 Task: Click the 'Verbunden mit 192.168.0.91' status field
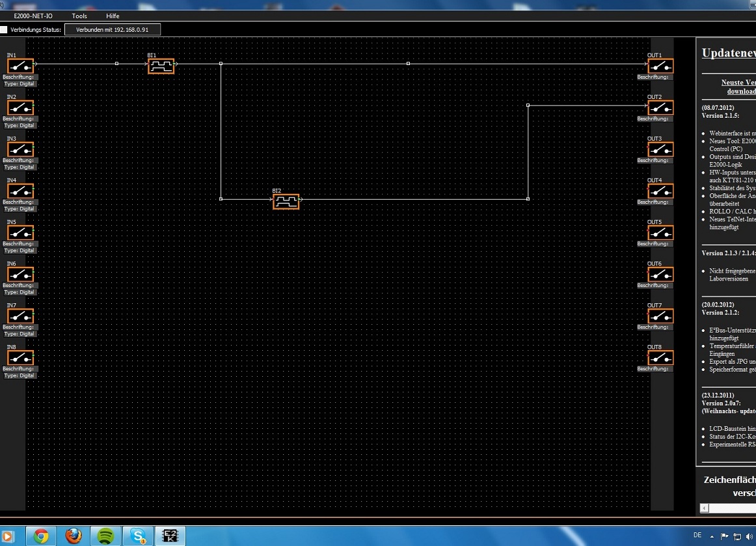(x=112, y=30)
